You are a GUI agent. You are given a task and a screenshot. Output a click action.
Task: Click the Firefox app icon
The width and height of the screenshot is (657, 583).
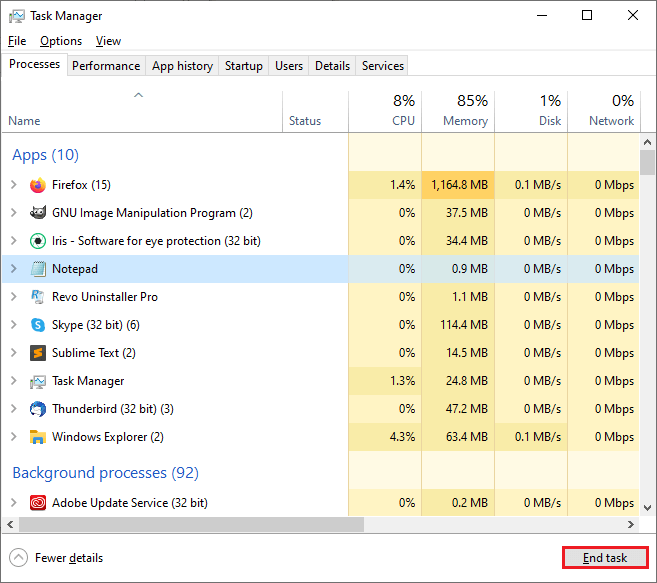[38, 185]
